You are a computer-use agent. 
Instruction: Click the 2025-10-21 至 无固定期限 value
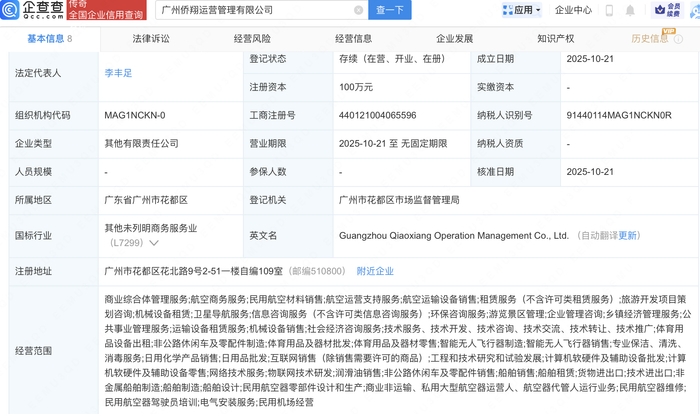pos(393,143)
